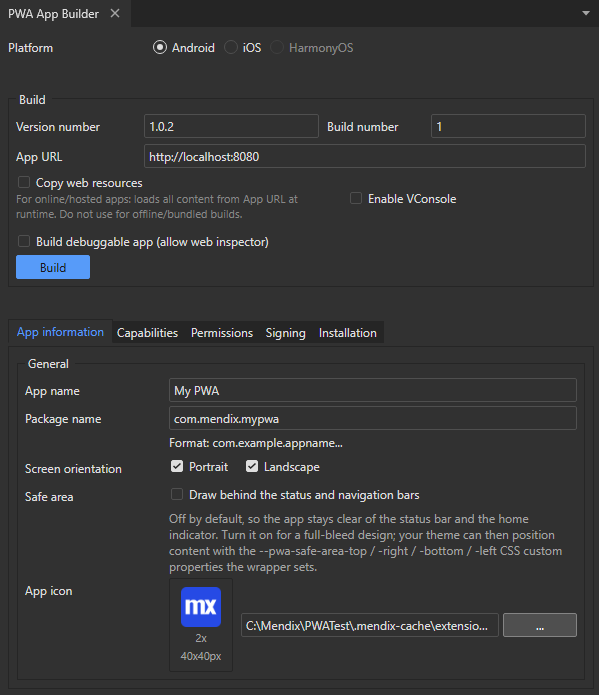Open the Capabilities tab
This screenshot has width=599, height=695.
[x=147, y=333]
